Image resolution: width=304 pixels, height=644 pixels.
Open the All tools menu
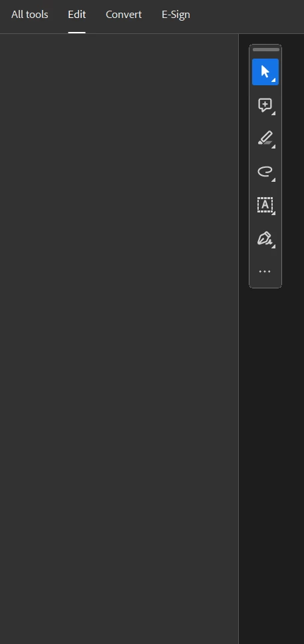29,15
